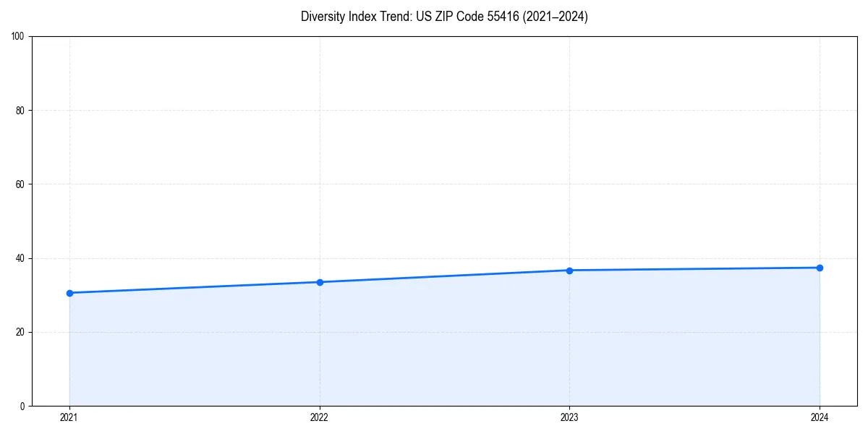Viewport: 868px width, 434px height.
Task: Select the 2021 data point marker
Action: pyautogui.click(x=69, y=293)
